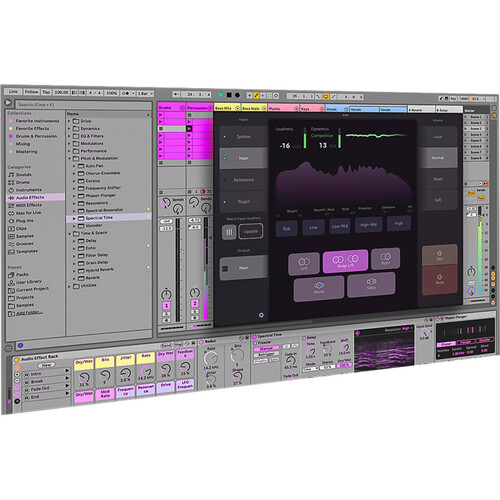Click the Swap L/R button in plugin

(x=345, y=261)
